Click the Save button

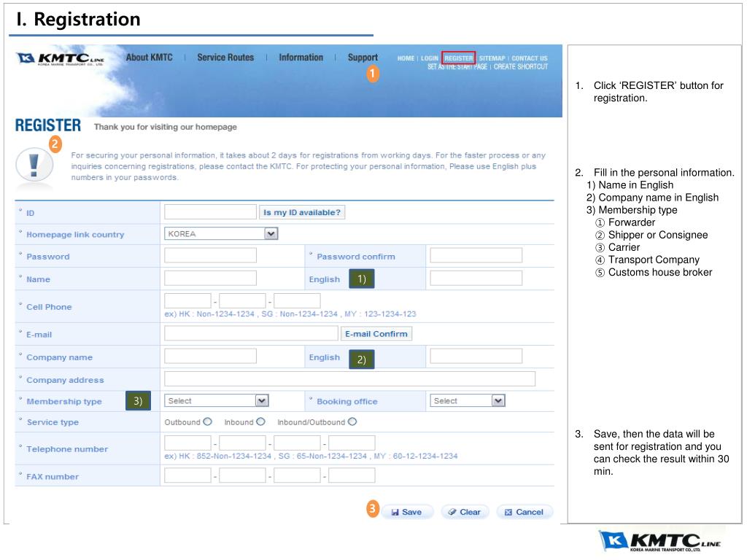click(x=407, y=512)
